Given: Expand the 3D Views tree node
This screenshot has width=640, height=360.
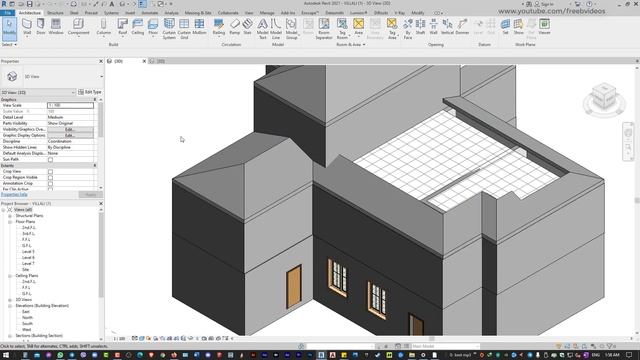Looking at the screenshot, I should pos(10,300).
